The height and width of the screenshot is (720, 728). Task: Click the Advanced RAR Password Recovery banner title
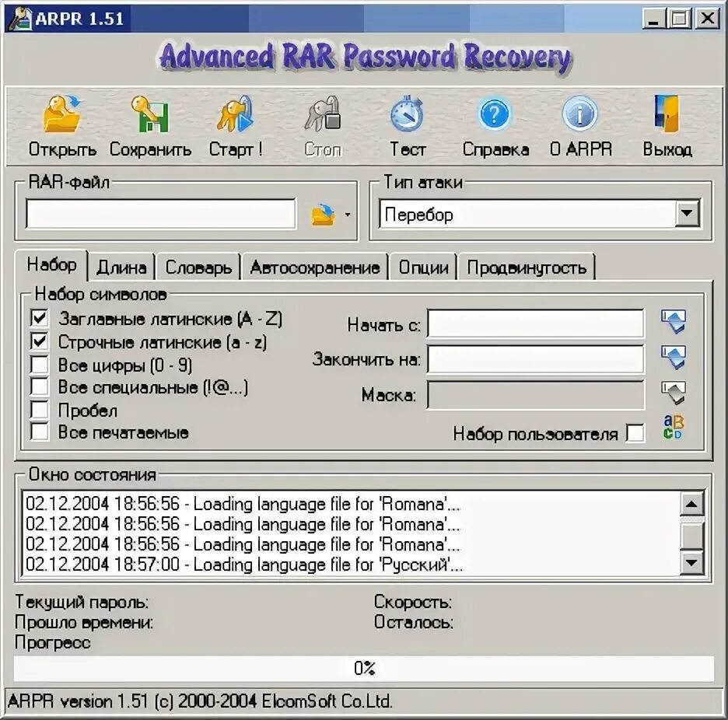(366, 58)
